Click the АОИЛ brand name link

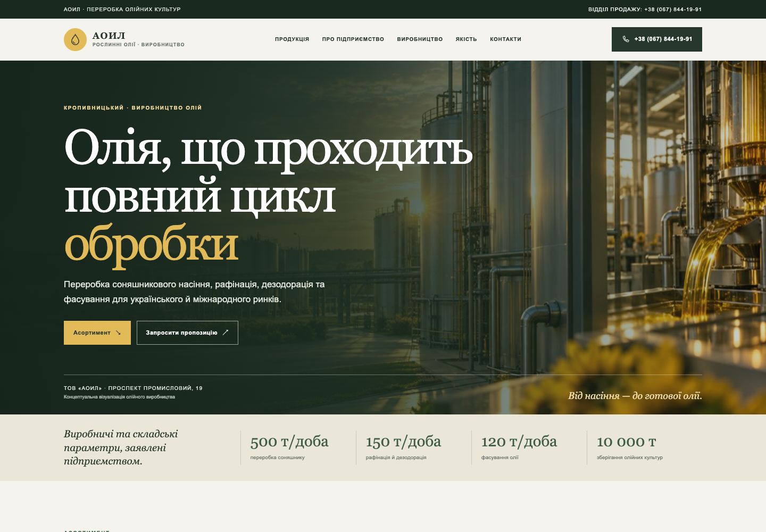(x=109, y=36)
